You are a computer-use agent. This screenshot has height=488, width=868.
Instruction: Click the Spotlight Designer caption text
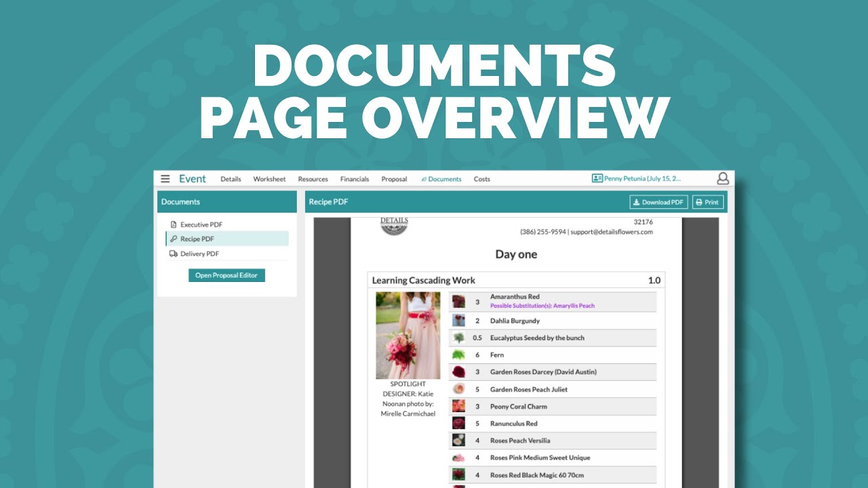tap(408, 399)
